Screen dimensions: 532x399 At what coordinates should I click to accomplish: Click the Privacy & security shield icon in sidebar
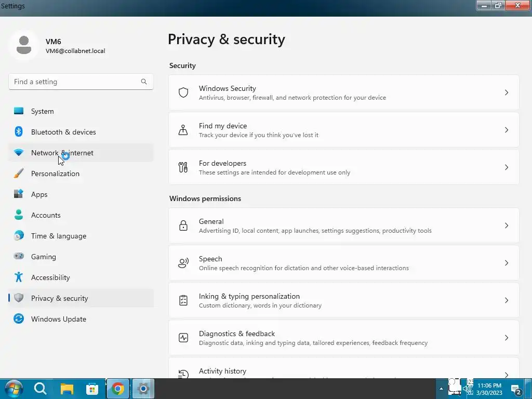click(19, 298)
